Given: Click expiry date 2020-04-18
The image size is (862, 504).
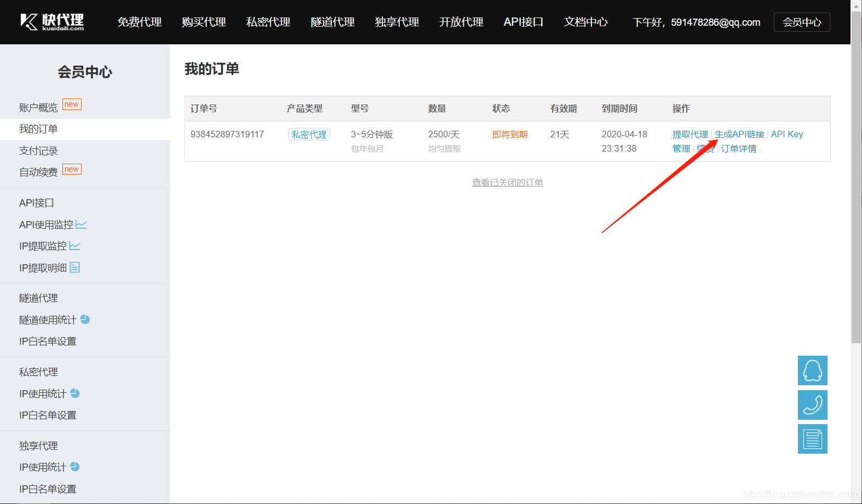Looking at the screenshot, I should (624, 134).
